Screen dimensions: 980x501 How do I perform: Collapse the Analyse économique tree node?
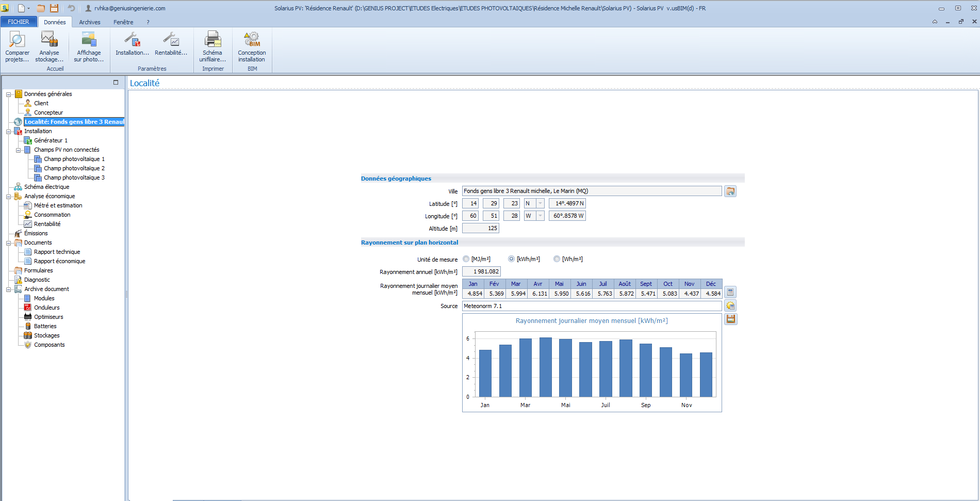[9, 197]
